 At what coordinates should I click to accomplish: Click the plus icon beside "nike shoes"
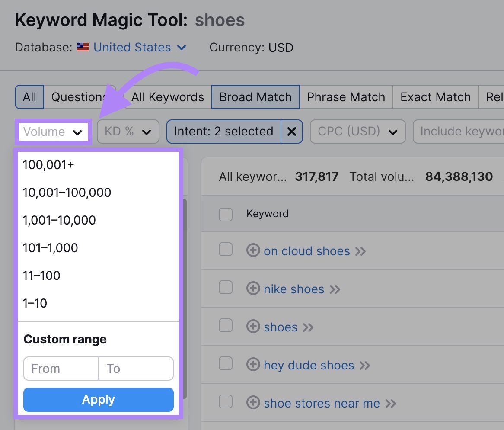point(253,288)
